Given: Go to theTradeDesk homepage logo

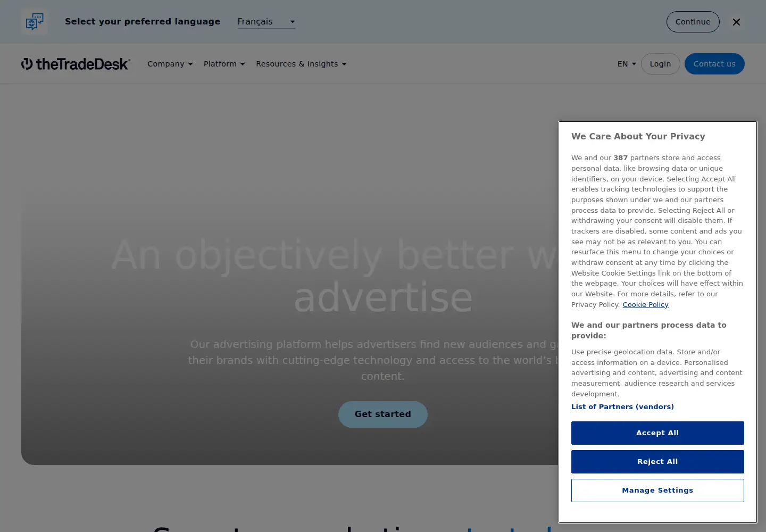Looking at the screenshot, I should (76, 64).
